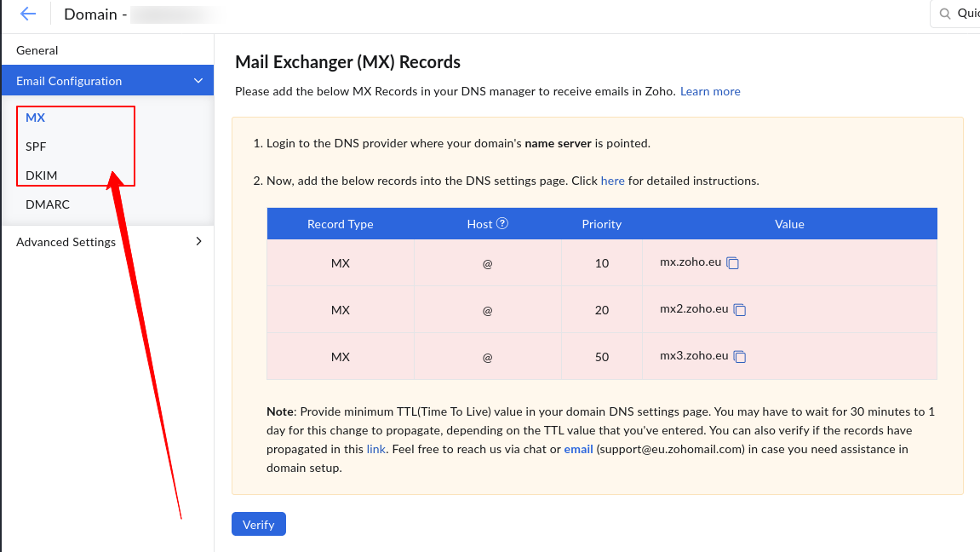Click the Mail Exchanger (MX) Records heading

click(x=347, y=62)
